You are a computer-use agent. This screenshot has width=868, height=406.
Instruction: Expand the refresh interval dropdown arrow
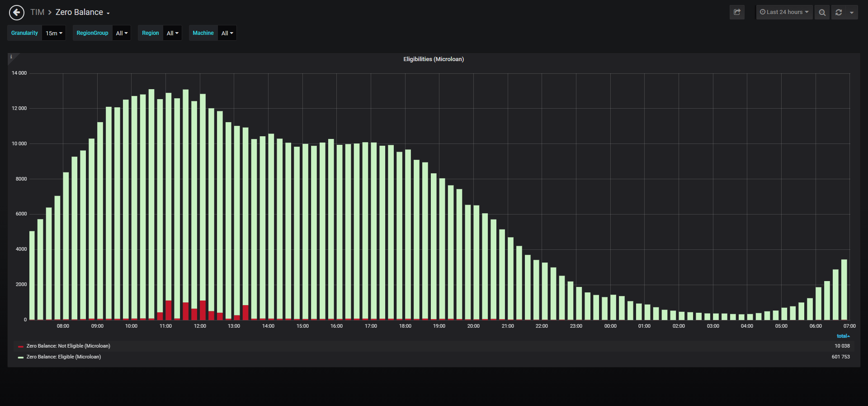(852, 12)
